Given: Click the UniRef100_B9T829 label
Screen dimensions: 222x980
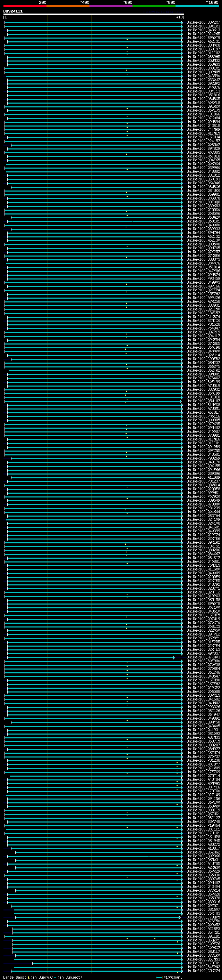Looking at the screenshot, I should point(203,148).
